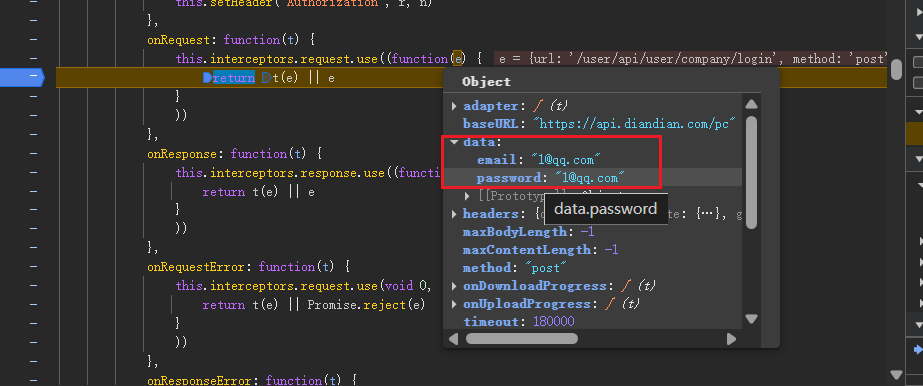
Task: Click gutter dash beside onRequestError line
Action: point(33,267)
